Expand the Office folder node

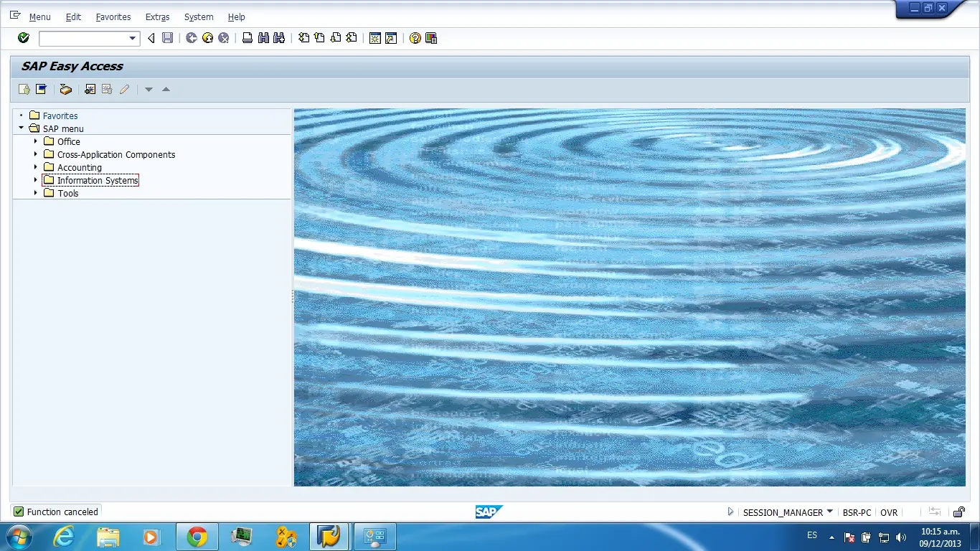35,141
